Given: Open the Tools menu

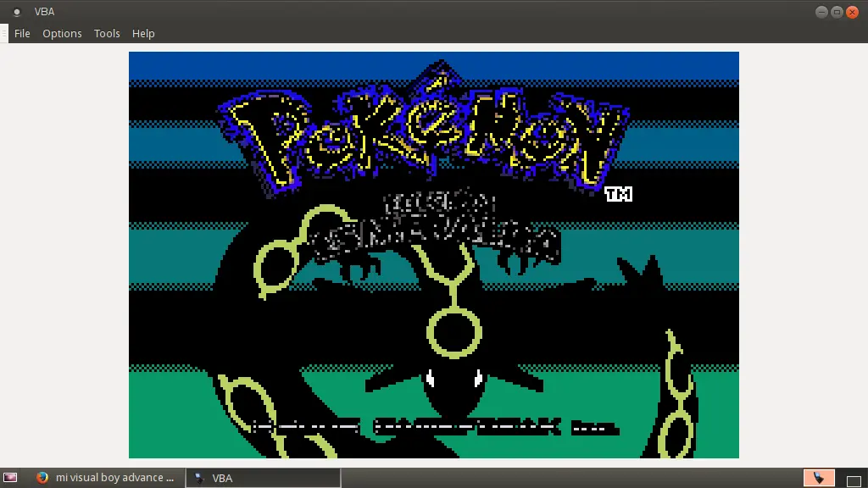Looking at the screenshot, I should (x=107, y=34).
